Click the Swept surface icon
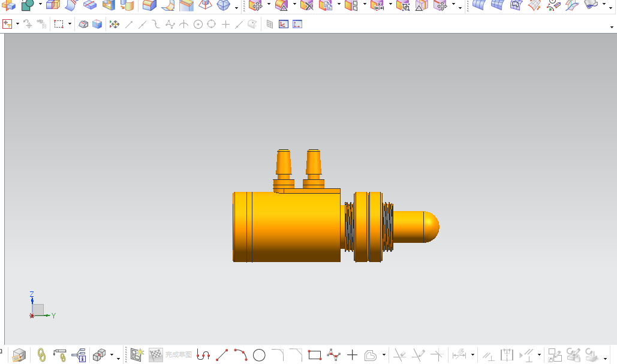Screen dimensions: 617x364 coord(534,5)
